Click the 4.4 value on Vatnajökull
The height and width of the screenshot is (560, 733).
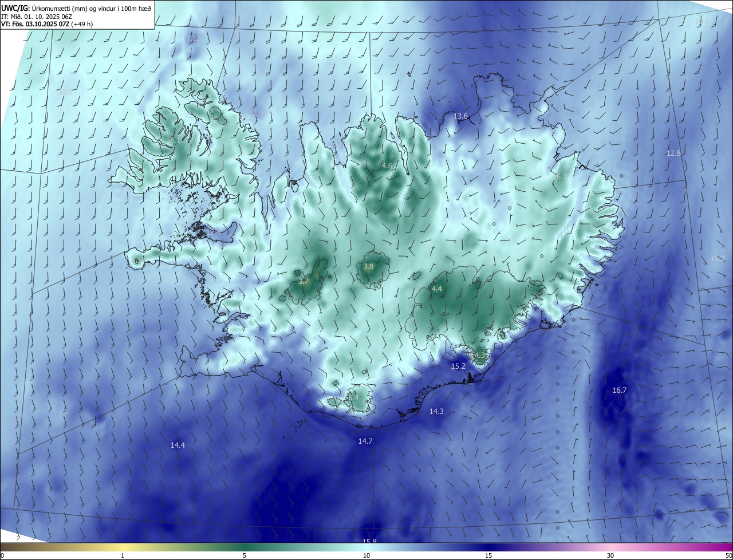click(436, 289)
